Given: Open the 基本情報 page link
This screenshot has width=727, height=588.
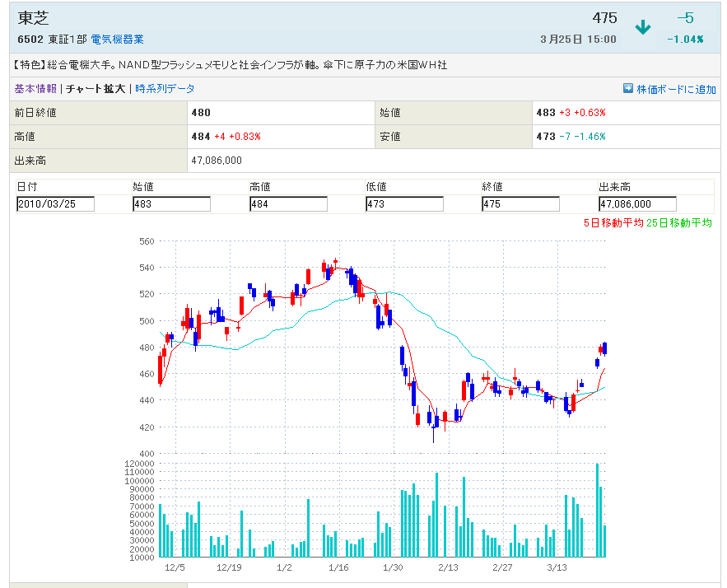Looking at the screenshot, I should pos(35,89).
